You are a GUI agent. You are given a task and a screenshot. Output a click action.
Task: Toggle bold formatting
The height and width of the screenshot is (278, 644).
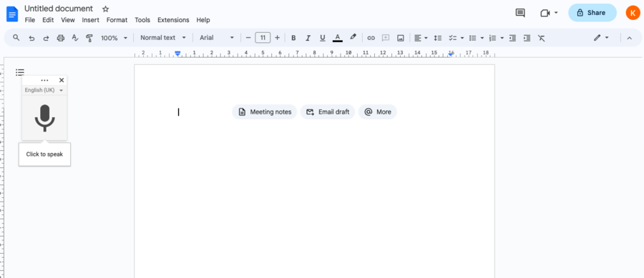coord(293,38)
